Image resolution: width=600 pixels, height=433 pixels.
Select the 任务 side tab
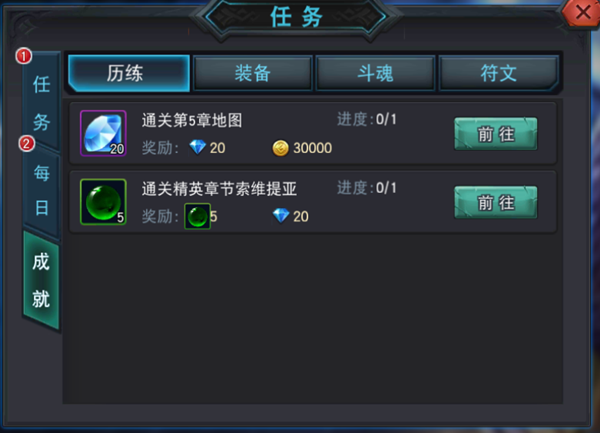point(41,103)
